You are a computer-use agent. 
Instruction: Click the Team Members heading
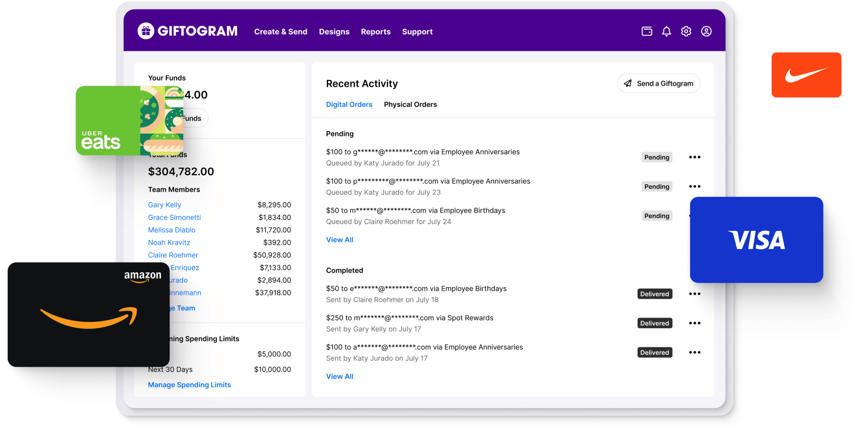coord(174,190)
